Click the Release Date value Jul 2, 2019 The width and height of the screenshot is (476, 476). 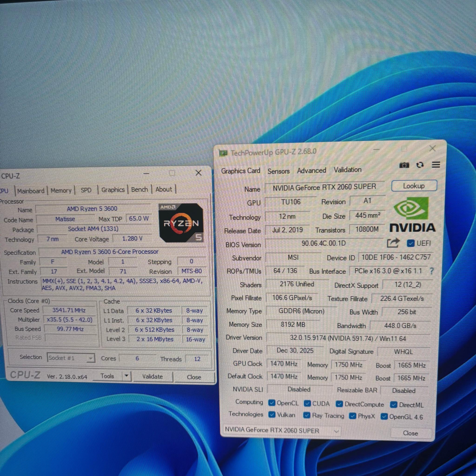(x=288, y=230)
